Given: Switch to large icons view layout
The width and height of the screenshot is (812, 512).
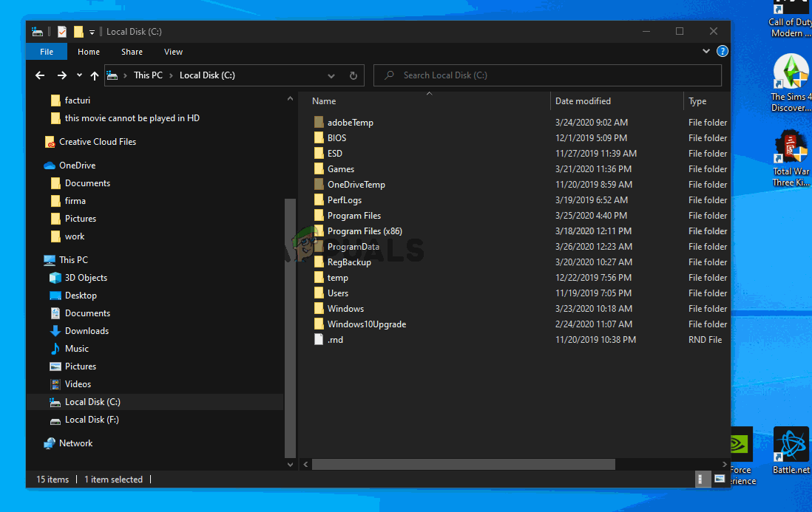Looking at the screenshot, I should pyautogui.click(x=719, y=479).
